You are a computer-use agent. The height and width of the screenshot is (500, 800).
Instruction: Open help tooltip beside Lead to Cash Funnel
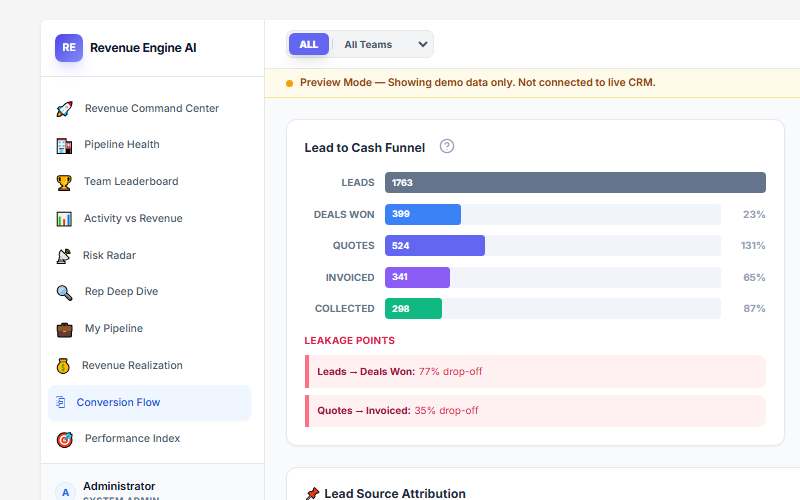(447, 146)
